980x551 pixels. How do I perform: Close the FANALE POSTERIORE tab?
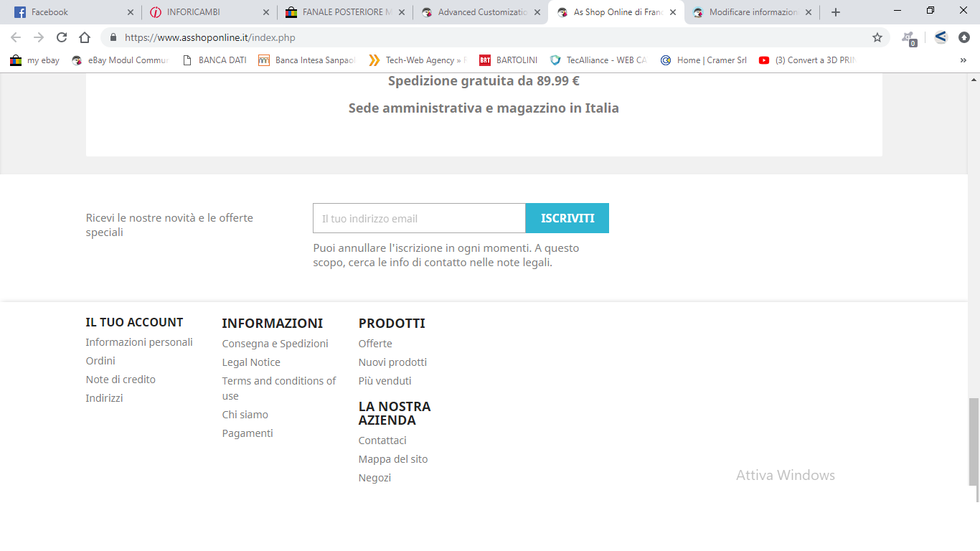coord(402,12)
